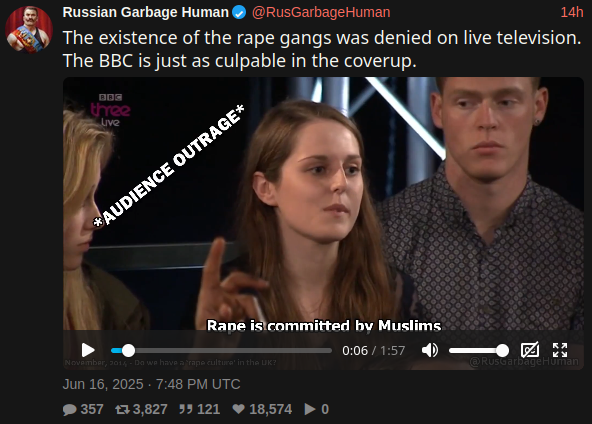Open the 14h timestamp link
This screenshot has width=592, height=424.
point(572,12)
